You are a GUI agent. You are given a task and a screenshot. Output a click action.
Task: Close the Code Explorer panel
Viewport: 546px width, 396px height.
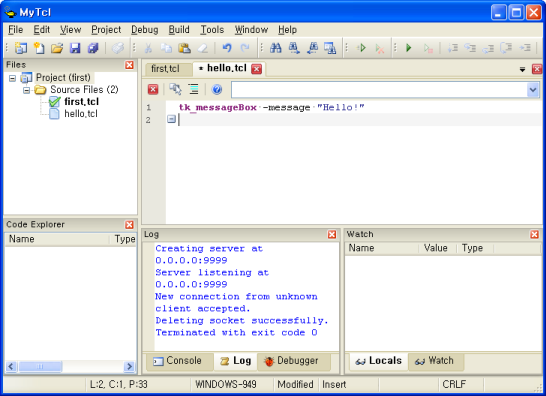pos(129,225)
